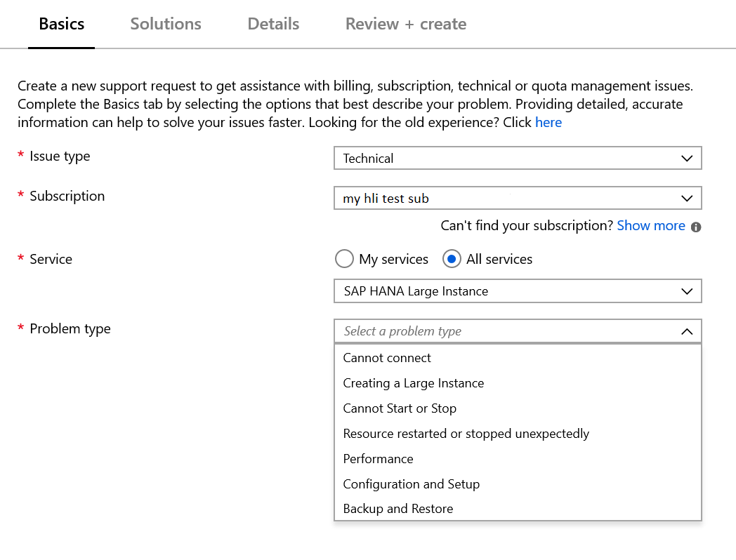Click the Subscription field label
Viewport: 736px width, 560px height.
coord(67,196)
